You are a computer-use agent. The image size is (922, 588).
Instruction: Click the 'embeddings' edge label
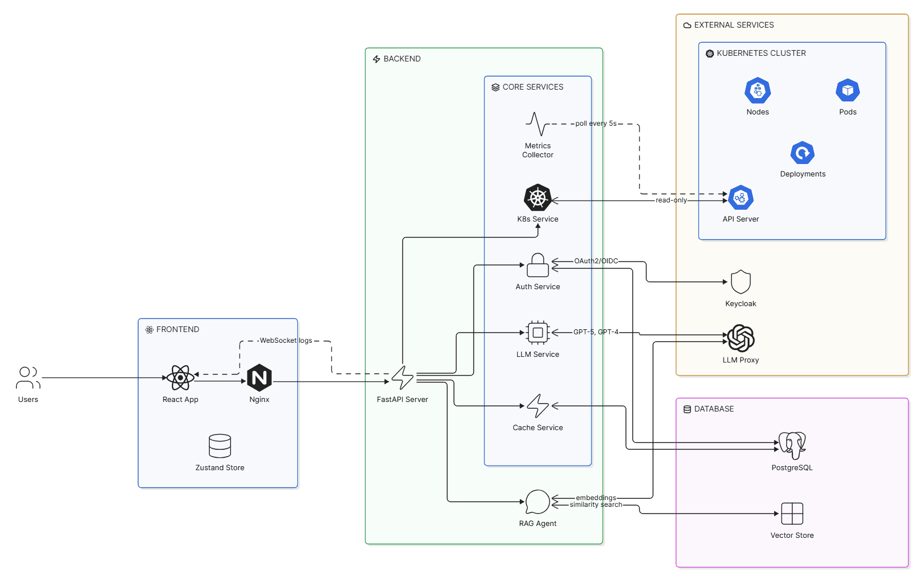(596, 498)
